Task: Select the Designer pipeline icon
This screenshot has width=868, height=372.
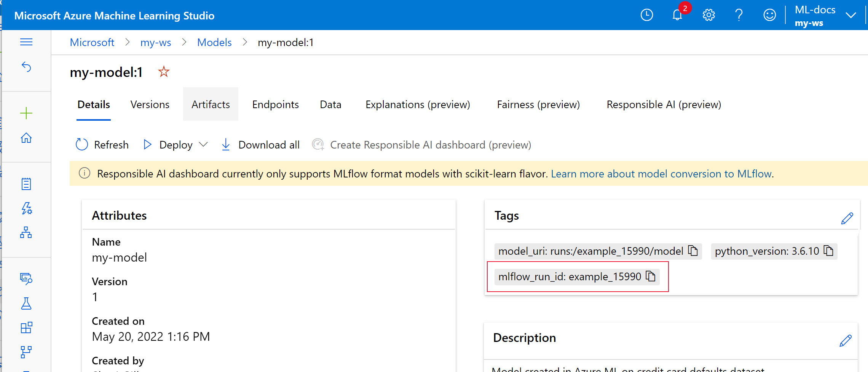Action: (x=26, y=232)
